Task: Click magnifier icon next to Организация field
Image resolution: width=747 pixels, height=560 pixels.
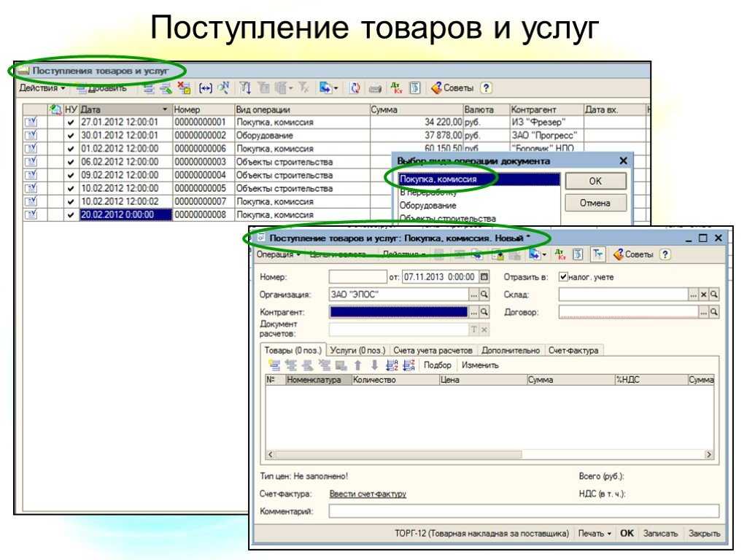Action: click(484, 295)
